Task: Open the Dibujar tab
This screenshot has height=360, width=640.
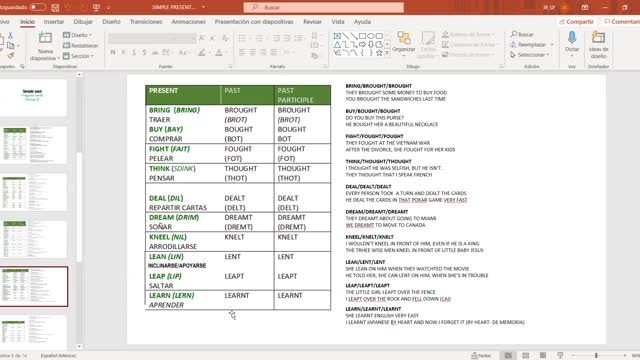Action: pos(83,22)
